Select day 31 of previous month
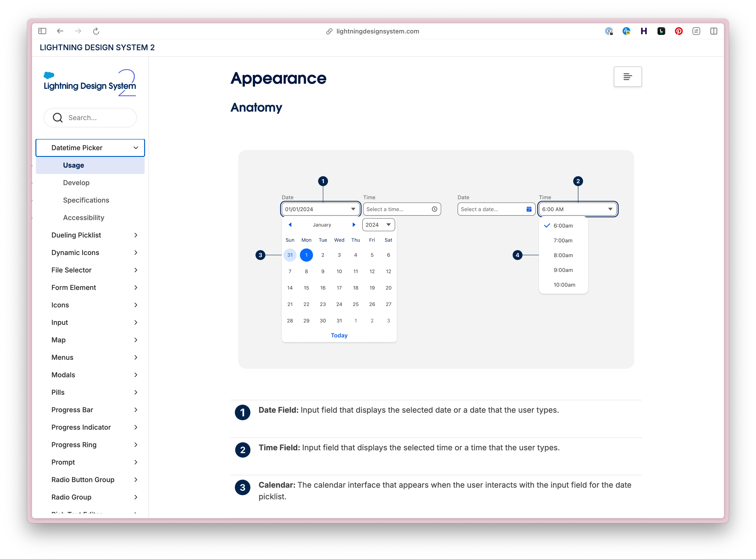Viewport: 756px width, 559px height. [x=290, y=255]
